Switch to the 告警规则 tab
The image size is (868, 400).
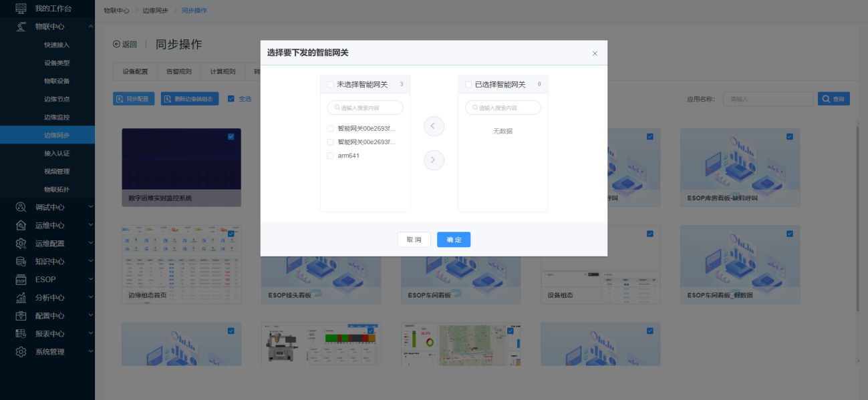[x=178, y=72]
